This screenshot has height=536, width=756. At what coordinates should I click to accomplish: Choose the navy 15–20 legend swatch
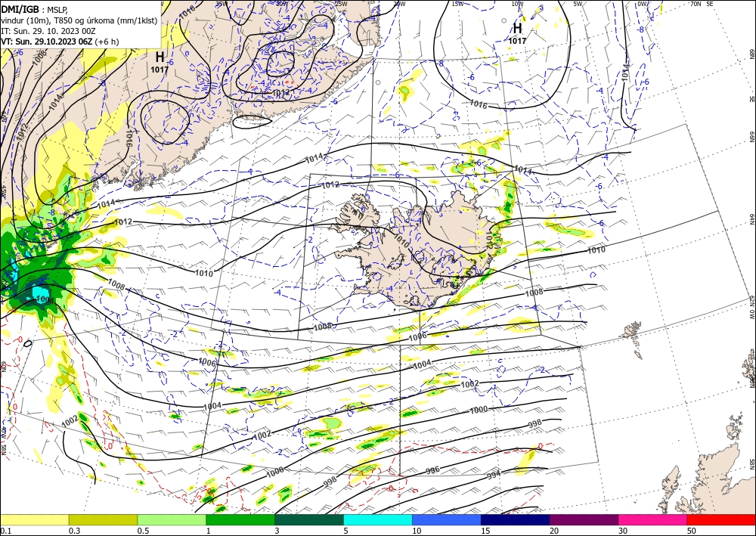[x=516, y=519]
